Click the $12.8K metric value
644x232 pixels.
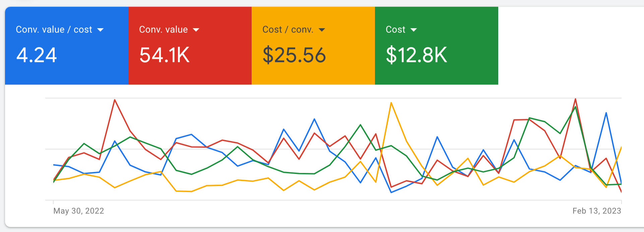pos(416,55)
